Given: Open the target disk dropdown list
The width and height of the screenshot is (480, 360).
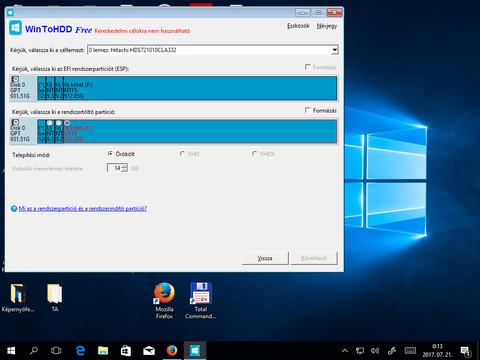Looking at the screenshot, I should 334,50.
